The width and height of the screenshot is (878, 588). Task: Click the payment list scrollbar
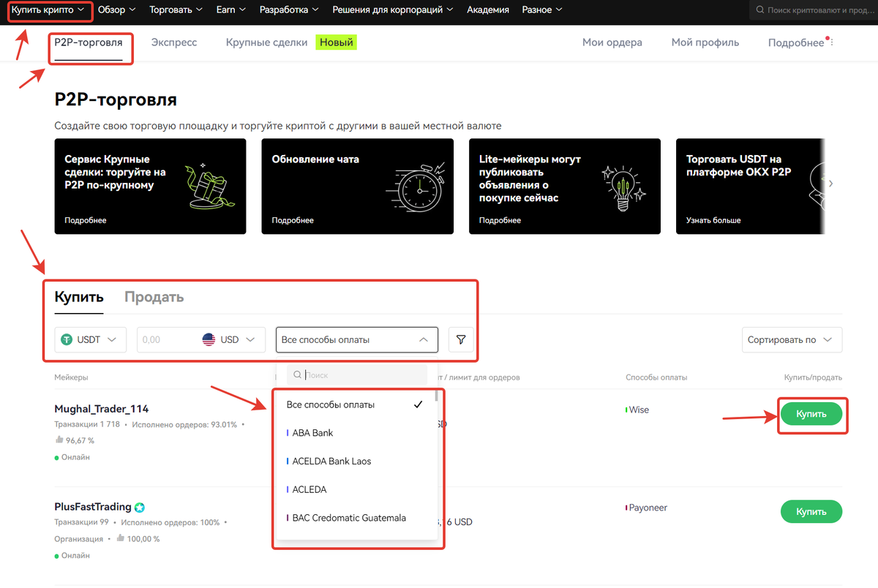[437, 396]
